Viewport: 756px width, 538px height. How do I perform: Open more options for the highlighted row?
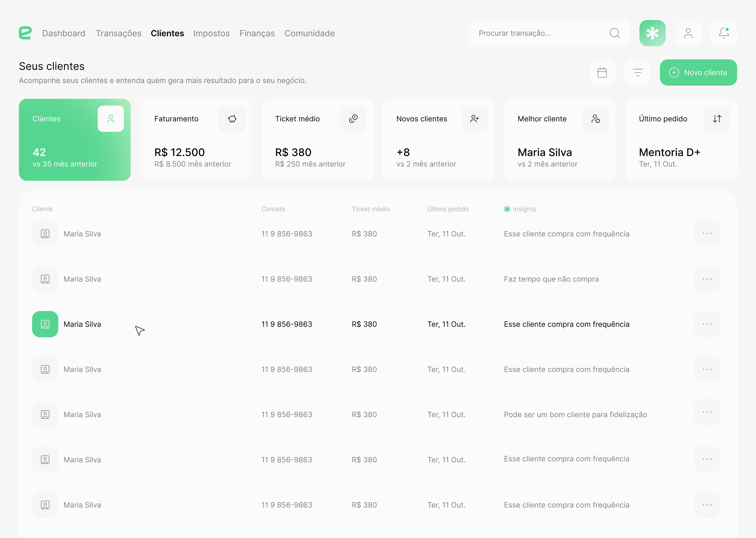pyautogui.click(x=707, y=324)
